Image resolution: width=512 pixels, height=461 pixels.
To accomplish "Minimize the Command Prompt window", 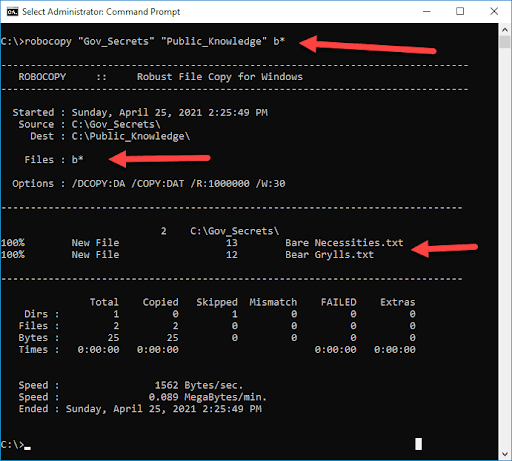I will 427,12.
